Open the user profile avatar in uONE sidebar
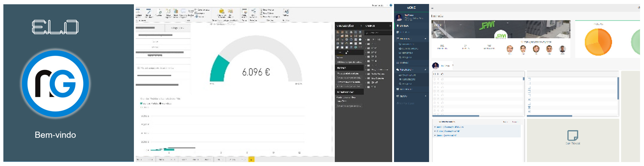The image size is (644, 166). pos(399,17)
